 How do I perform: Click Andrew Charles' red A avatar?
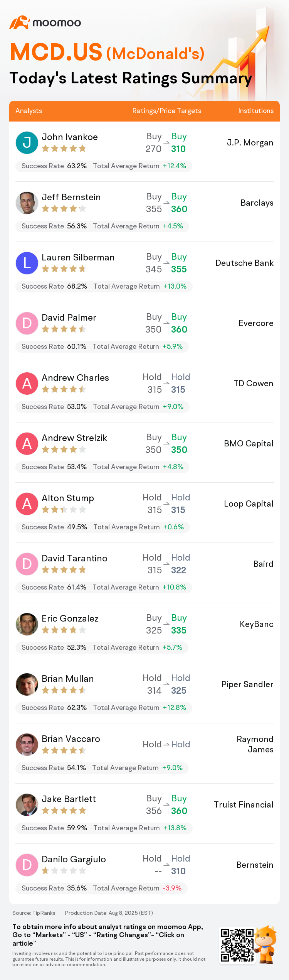pos(27,384)
